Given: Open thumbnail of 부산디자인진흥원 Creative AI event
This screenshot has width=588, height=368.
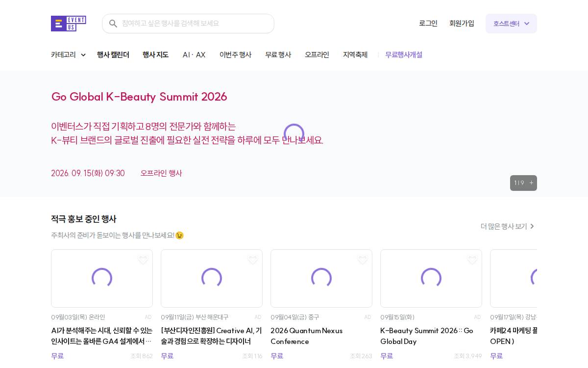Looking at the screenshot, I should coord(212,278).
